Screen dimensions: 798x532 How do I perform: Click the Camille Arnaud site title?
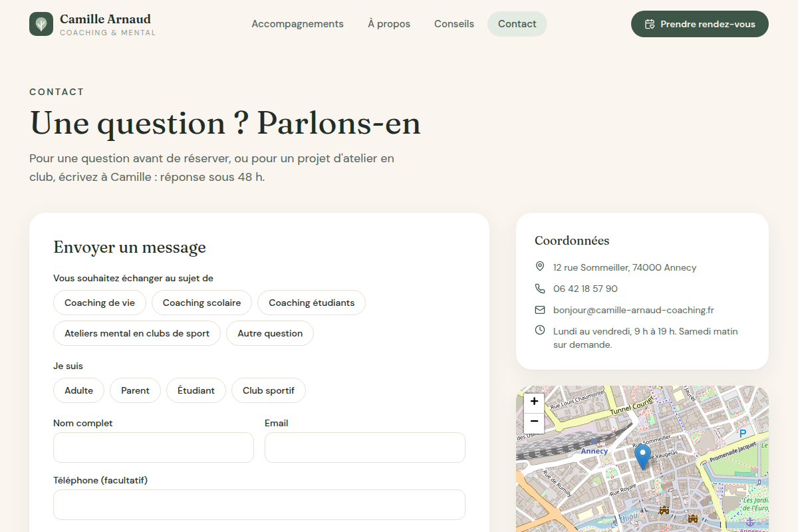tap(105, 19)
